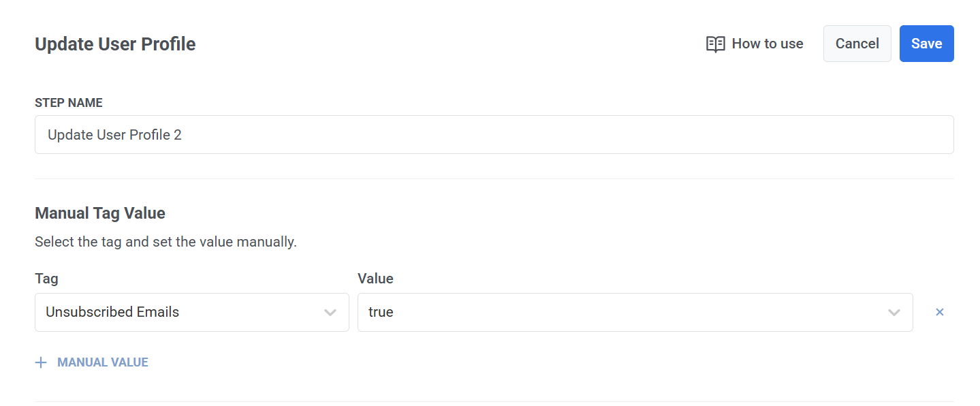The width and height of the screenshot is (980, 406).
Task: Click the Manual Tag Value section heading
Action: click(100, 213)
